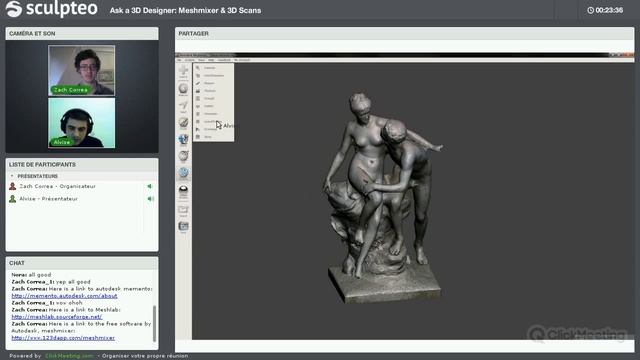
Task: Click the Liste de Participants header
Action: click(82, 164)
